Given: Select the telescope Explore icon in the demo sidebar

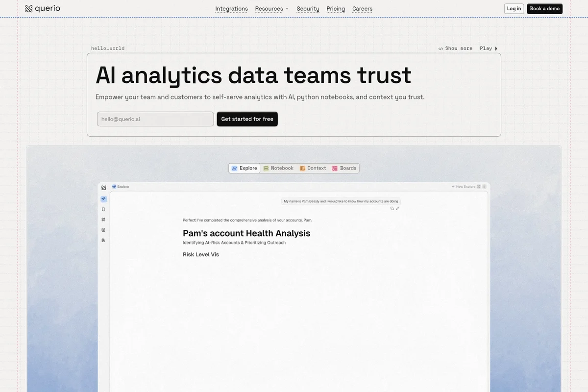Looking at the screenshot, I should (x=103, y=199).
